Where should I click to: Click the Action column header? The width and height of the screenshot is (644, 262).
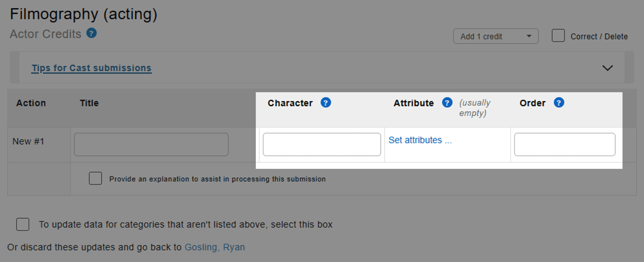pyautogui.click(x=31, y=103)
